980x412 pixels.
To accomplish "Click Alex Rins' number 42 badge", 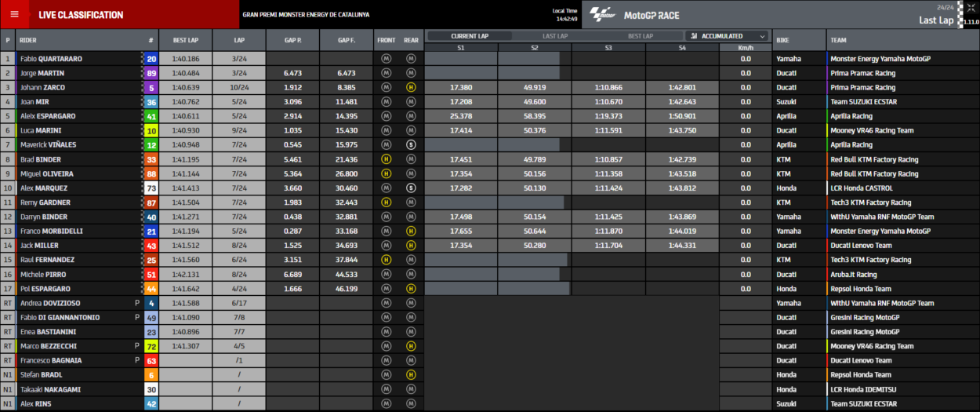I will tap(151, 403).
